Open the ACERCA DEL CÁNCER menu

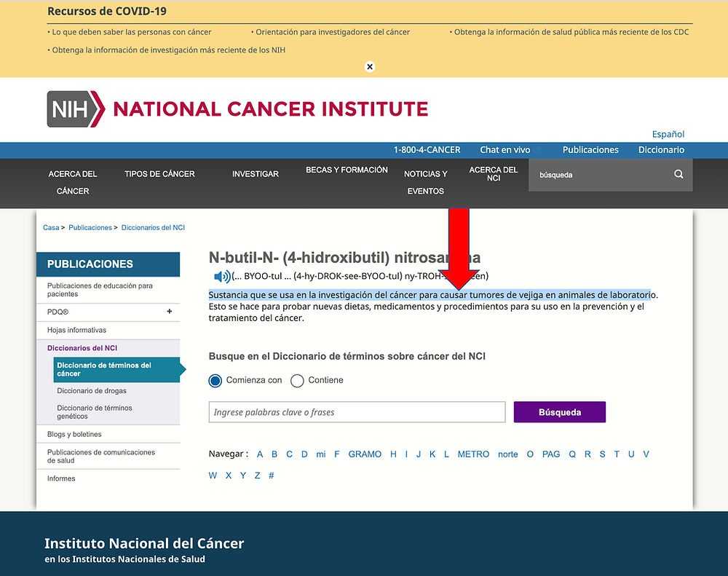[x=73, y=183]
